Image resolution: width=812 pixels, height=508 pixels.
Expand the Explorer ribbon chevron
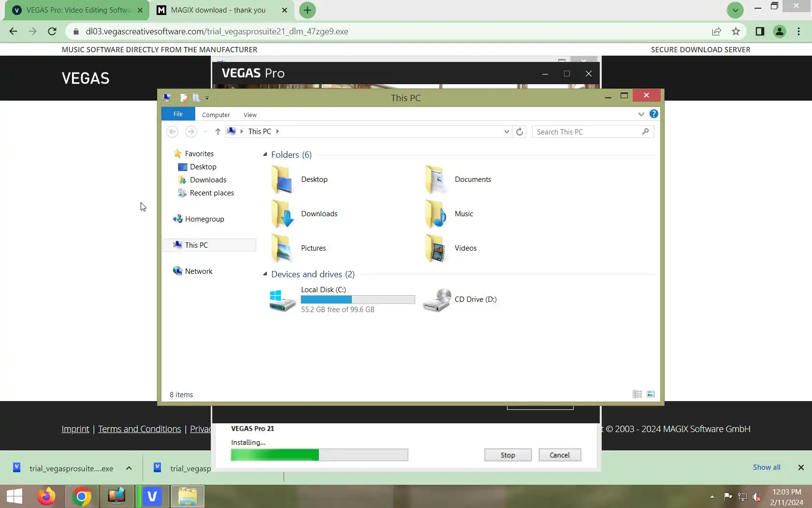(x=641, y=114)
